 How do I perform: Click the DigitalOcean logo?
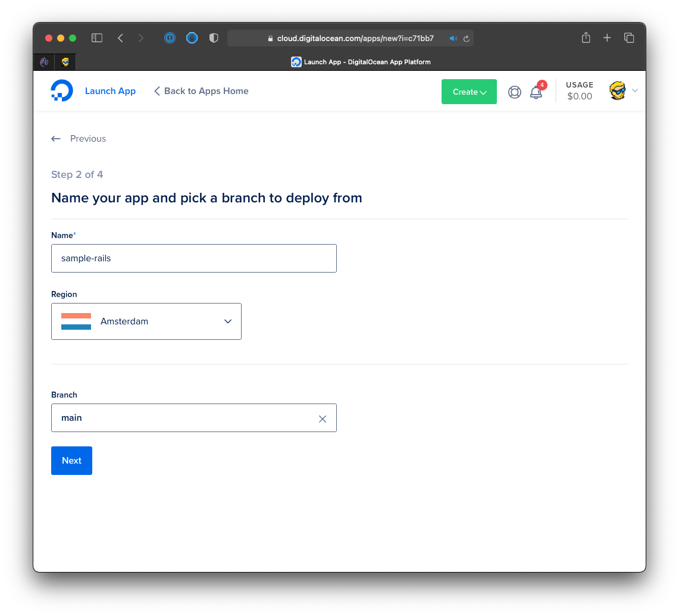(62, 91)
